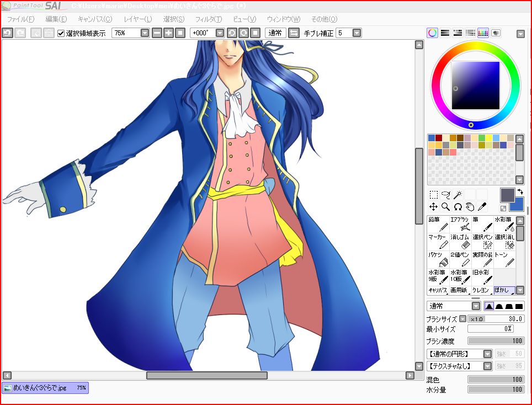
Task: Toggle the color wheel panel icon
Action: (x=432, y=33)
